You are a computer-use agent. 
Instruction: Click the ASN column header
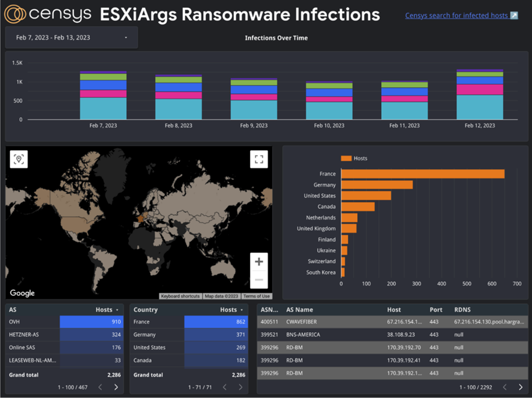tap(270, 309)
